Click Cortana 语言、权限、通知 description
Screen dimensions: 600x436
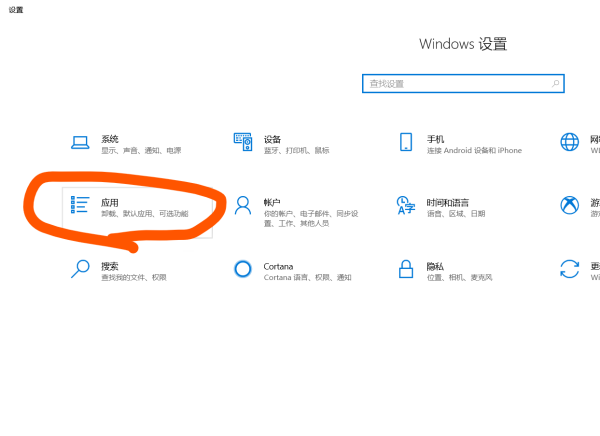pos(308,277)
